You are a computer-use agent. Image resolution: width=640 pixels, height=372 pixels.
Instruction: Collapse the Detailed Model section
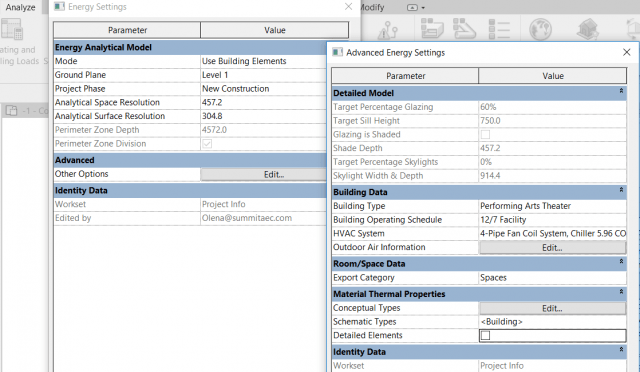(x=621, y=91)
